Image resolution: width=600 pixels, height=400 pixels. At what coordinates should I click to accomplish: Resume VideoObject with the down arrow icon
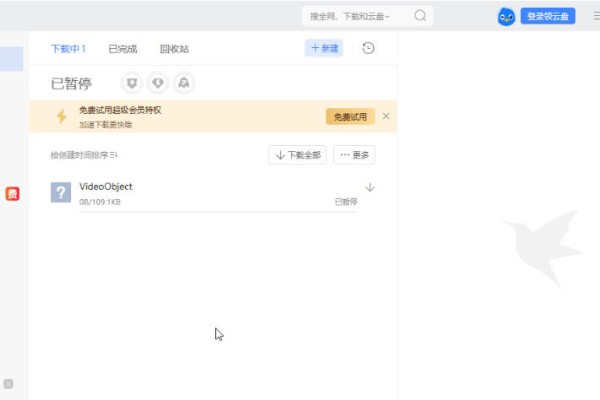tap(370, 187)
